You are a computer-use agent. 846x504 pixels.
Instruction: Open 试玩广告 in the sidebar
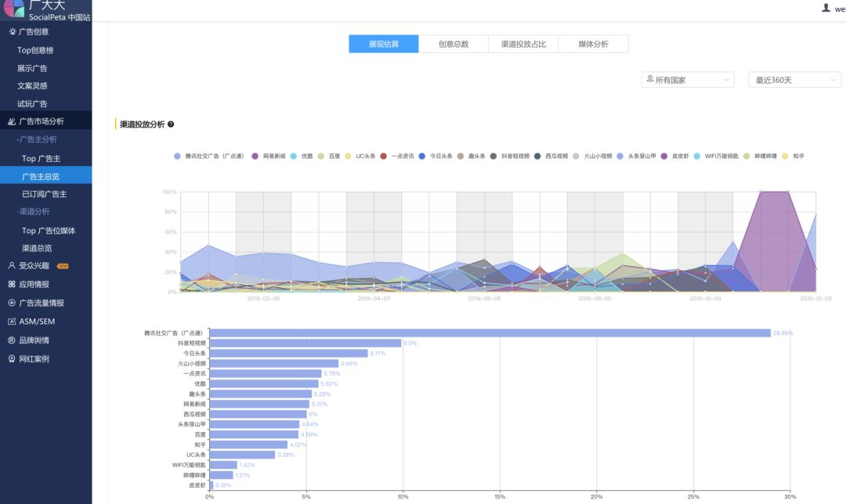point(32,103)
